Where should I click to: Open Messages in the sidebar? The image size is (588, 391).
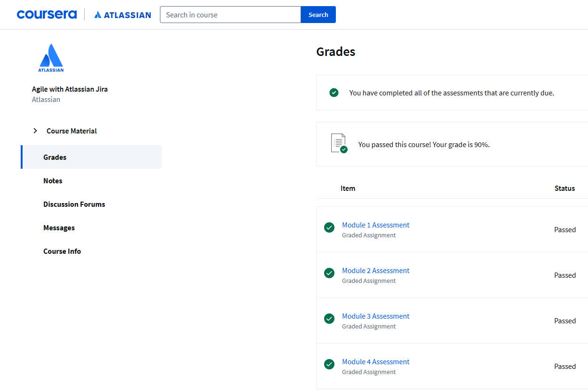point(59,227)
